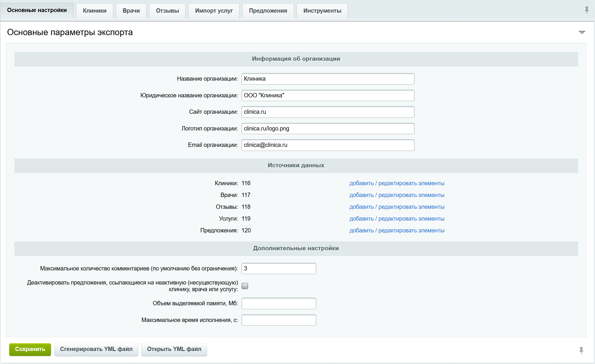Open the Предложения tab

pyautogui.click(x=268, y=11)
